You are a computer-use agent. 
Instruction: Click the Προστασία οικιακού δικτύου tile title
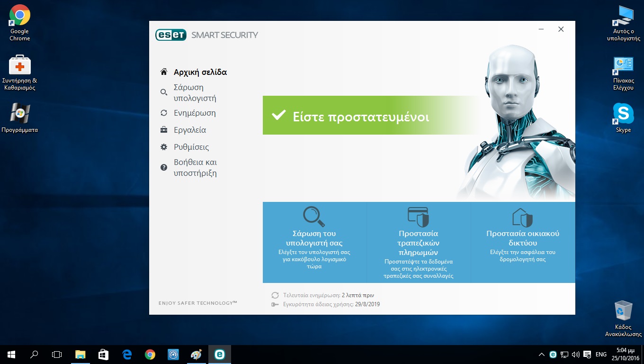point(523,238)
